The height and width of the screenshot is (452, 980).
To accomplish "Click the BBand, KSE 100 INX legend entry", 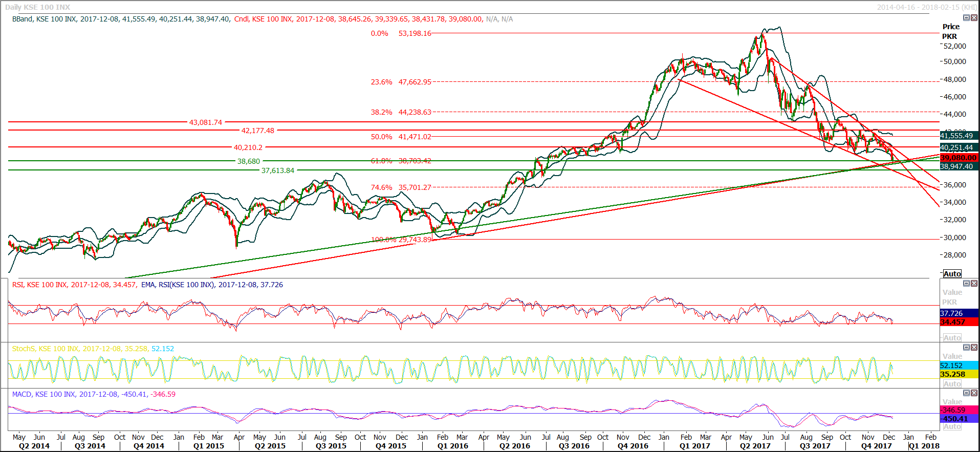I will pos(121,19).
